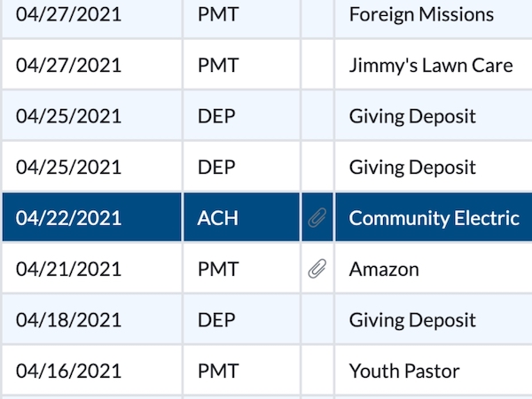Click empty attachment cell on Youth Pastor row
The height and width of the screenshot is (399, 532).
[317, 372]
